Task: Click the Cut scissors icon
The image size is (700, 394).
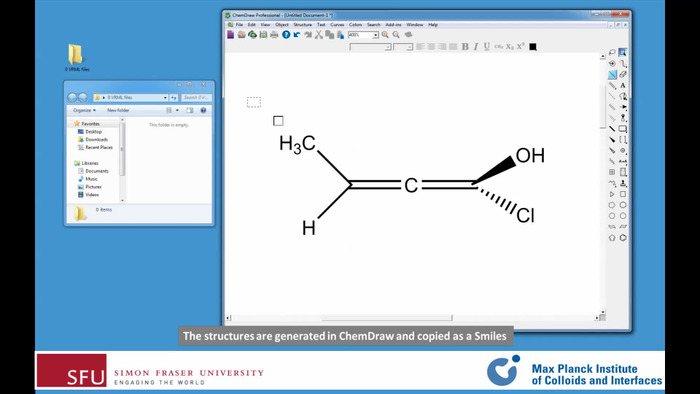Action: click(319, 35)
